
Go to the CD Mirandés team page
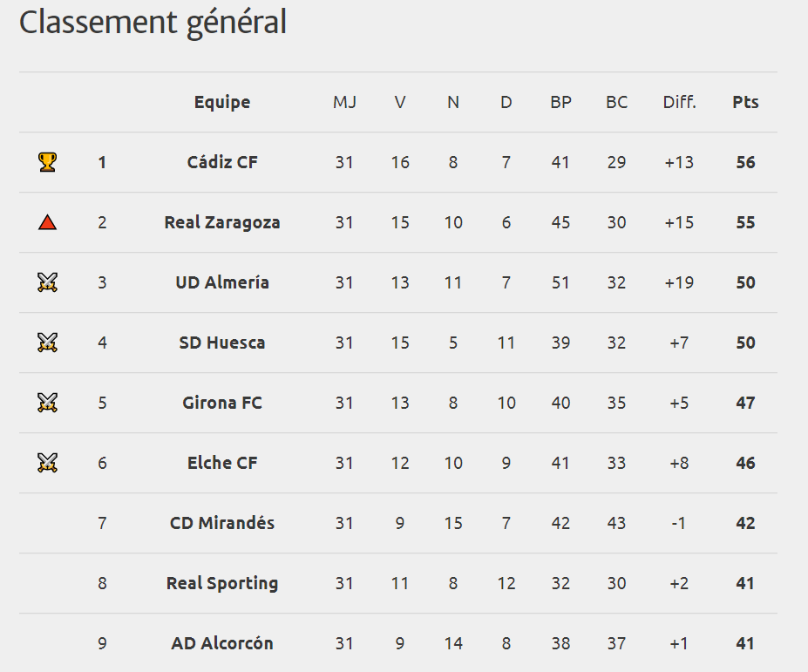point(222,523)
